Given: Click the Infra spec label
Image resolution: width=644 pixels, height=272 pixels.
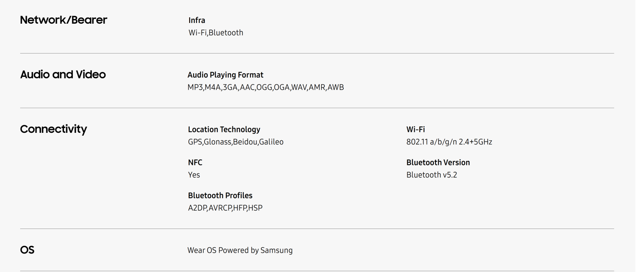Looking at the screenshot, I should [197, 20].
